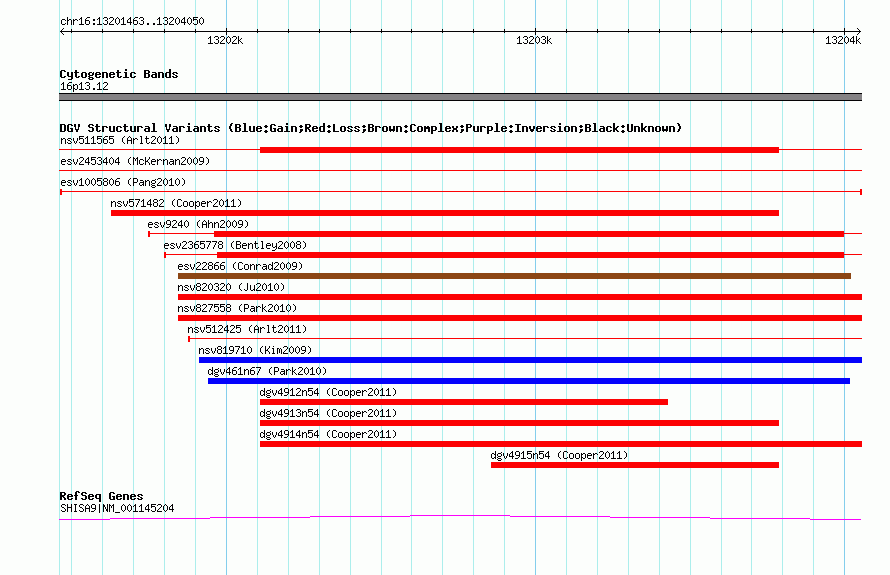Select the esv2453404 (McKernan2009) variant label
Image resolution: width=890 pixels, height=575 pixels.
click(135, 161)
